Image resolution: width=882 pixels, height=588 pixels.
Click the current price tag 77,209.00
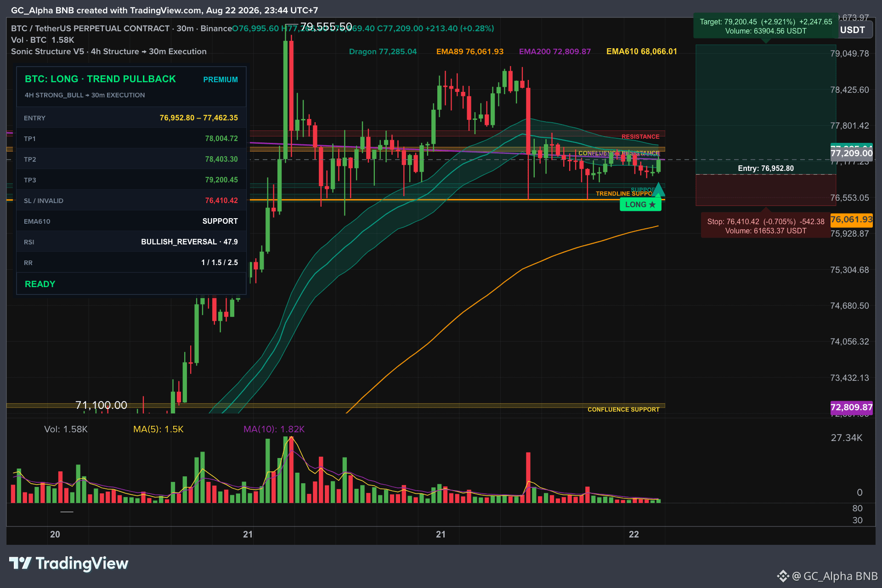coord(851,153)
